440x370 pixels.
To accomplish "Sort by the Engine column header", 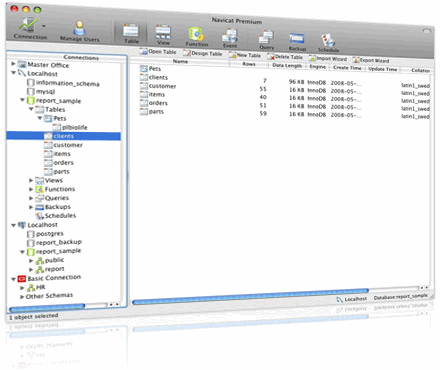I will tap(317, 67).
